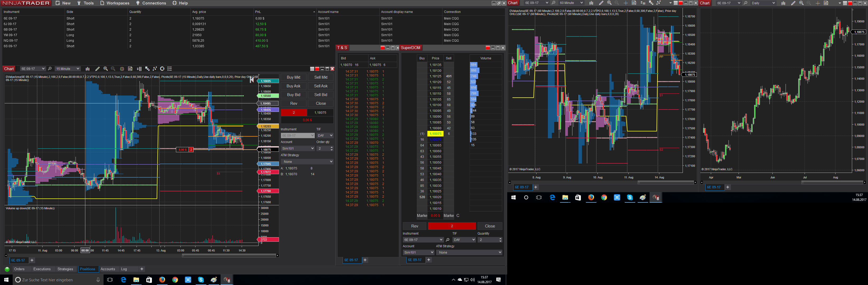Search instrument in 15 Minute chart toolbar

[50, 69]
